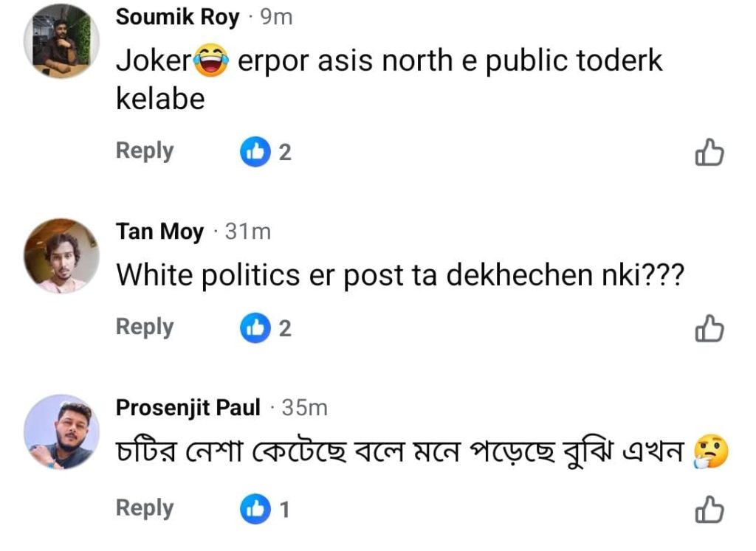
Task: Like Prosenjit Paul's comment with thumbs-up outline
Action: [x=709, y=509]
